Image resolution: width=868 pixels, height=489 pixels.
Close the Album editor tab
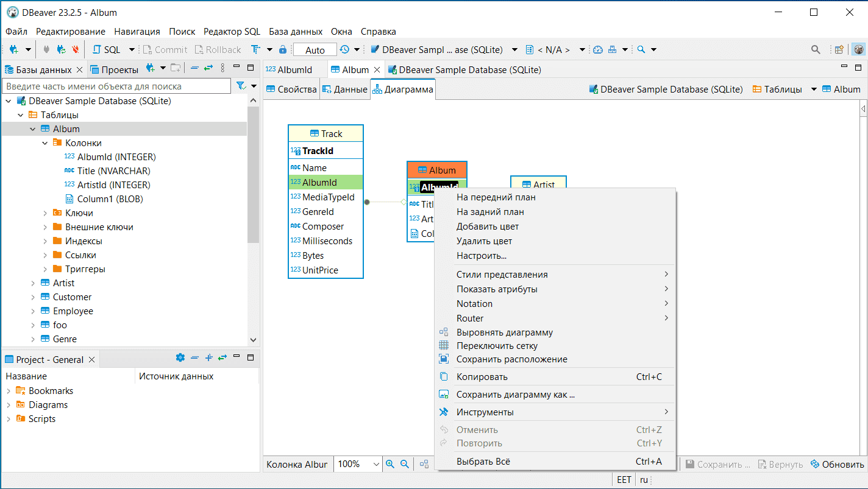[377, 70]
